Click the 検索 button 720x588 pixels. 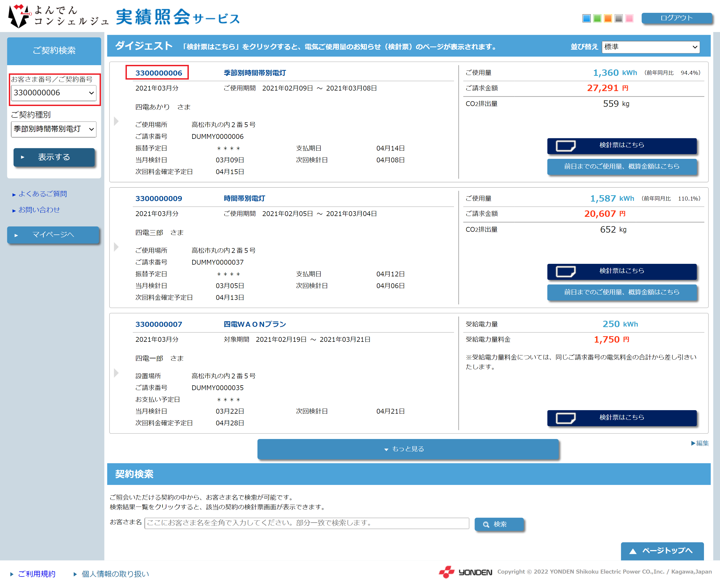499,524
